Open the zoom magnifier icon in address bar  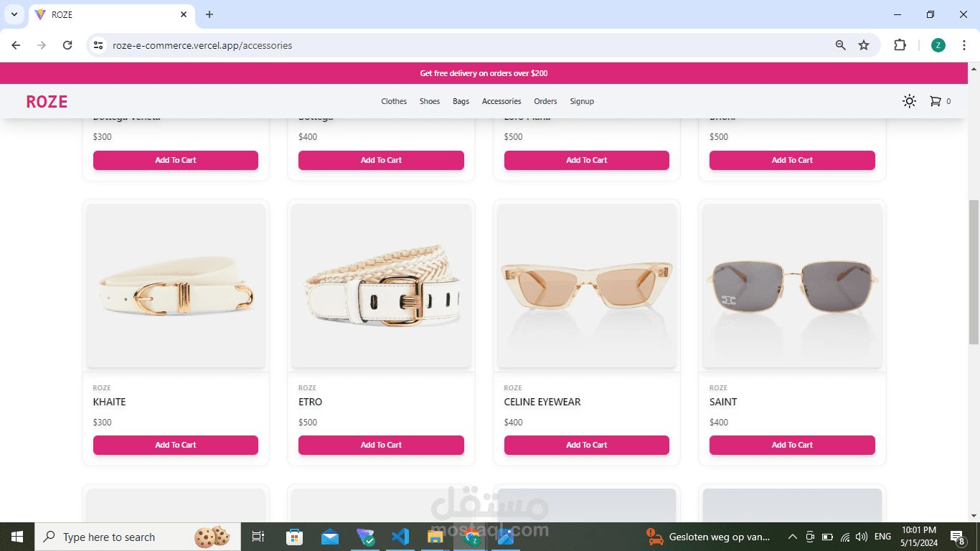[x=841, y=45]
